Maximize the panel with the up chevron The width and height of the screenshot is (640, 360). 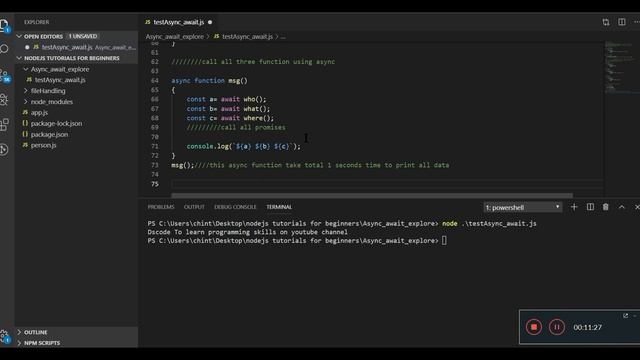tap(622, 207)
